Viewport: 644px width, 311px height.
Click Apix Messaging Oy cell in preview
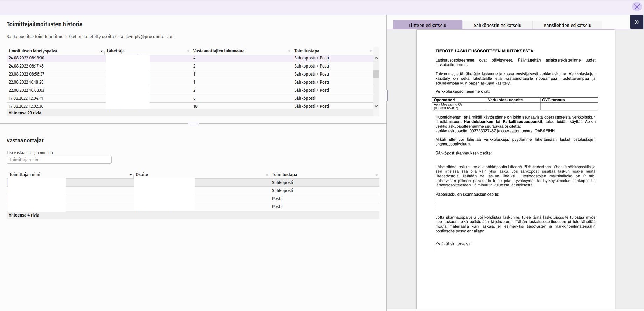(x=459, y=106)
